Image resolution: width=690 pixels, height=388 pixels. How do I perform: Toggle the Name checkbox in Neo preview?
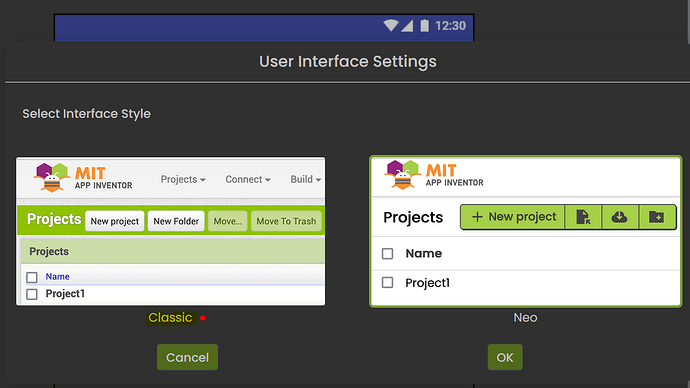[x=387, y=253]
